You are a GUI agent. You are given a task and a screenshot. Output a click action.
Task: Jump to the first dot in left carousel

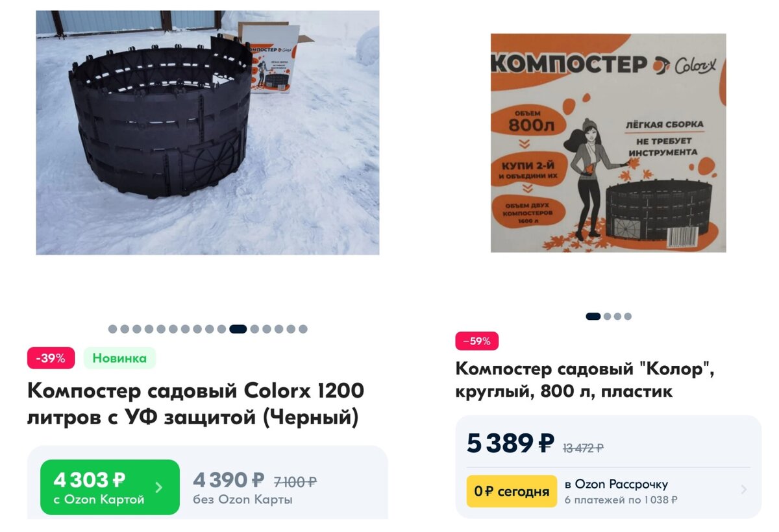tap(112, 329)
